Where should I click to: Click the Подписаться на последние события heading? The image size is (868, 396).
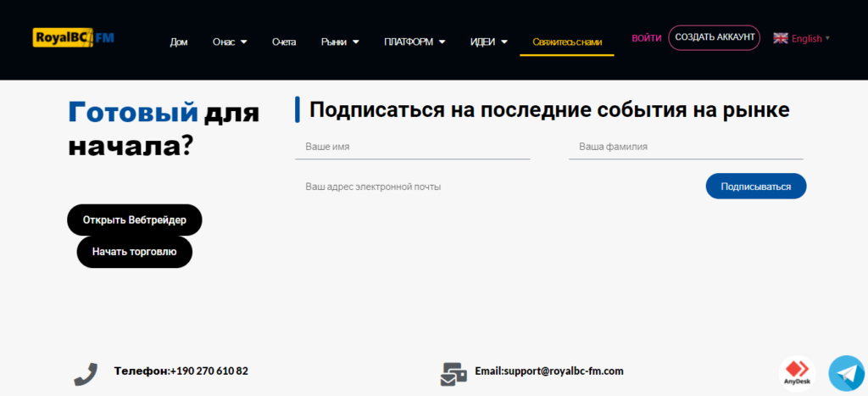549,109
